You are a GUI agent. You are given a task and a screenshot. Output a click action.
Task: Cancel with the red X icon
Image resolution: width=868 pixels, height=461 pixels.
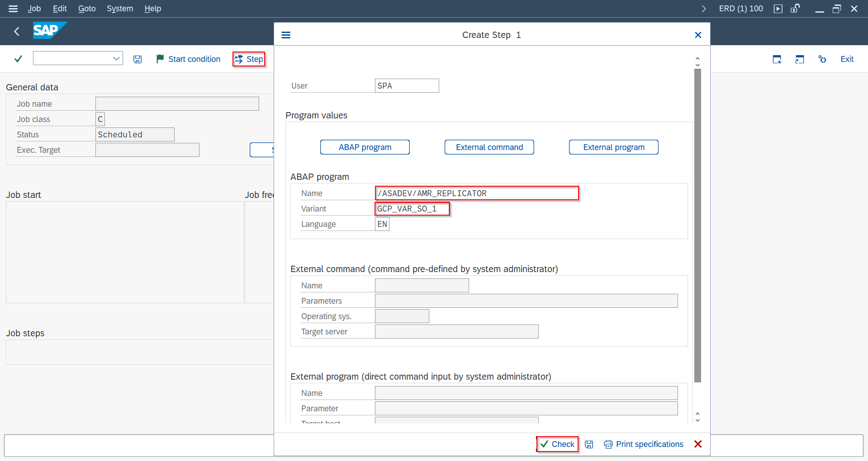click(x=698, y=444)
